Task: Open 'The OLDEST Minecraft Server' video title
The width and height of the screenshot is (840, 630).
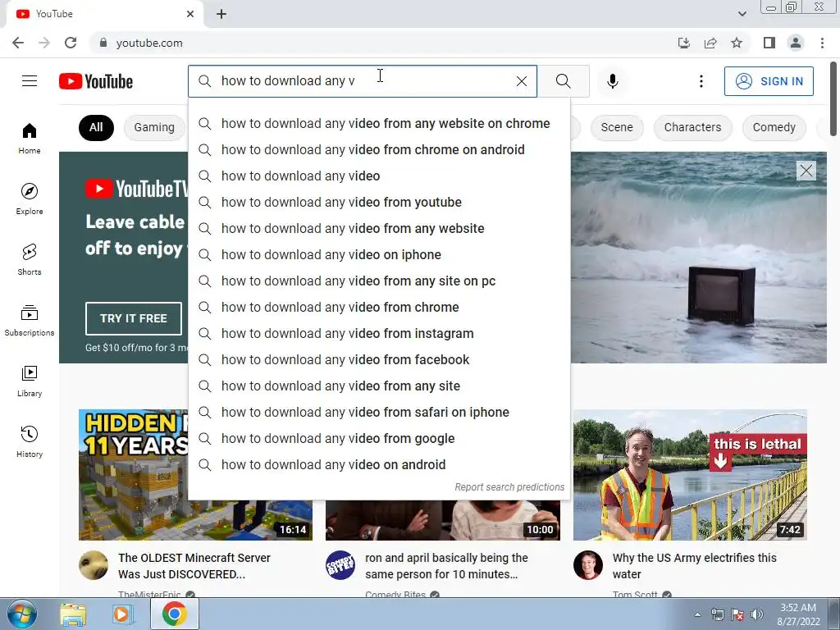Action: (x=194, y=566)
